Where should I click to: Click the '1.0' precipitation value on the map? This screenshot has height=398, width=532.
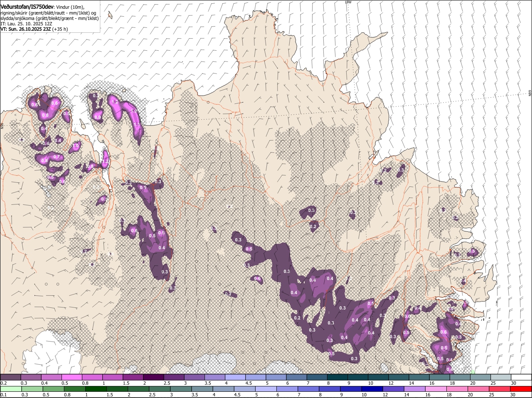(x=76, y=146)
